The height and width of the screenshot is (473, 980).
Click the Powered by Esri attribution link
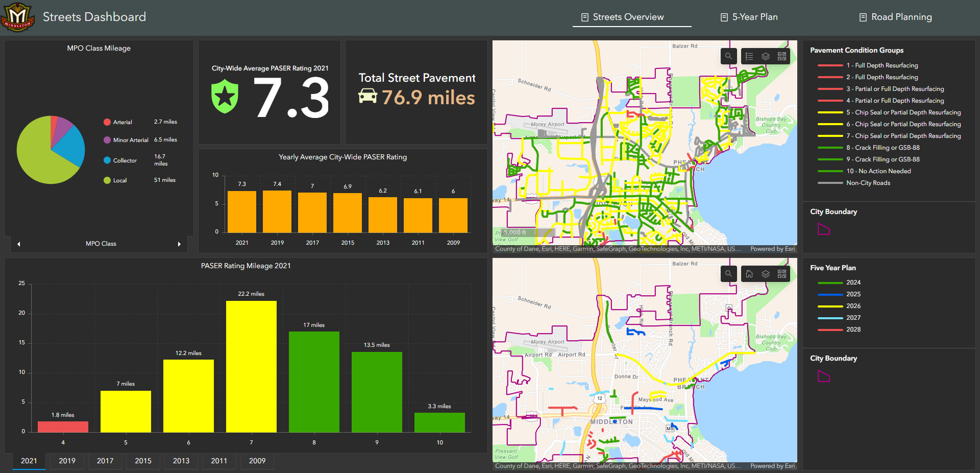[x=773, y=249]
